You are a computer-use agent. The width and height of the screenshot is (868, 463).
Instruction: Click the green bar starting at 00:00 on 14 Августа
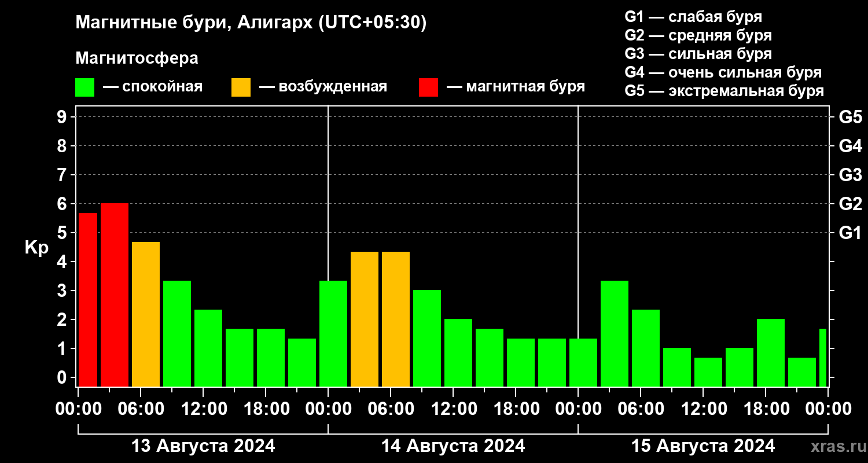(x=333, y=333)
